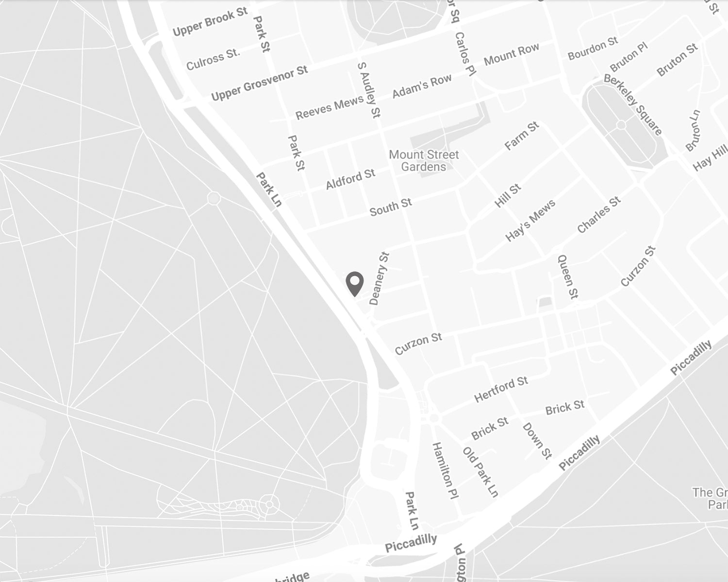Select the South St label
Viewport: 728px width, 582px height.
coord(391,207)
